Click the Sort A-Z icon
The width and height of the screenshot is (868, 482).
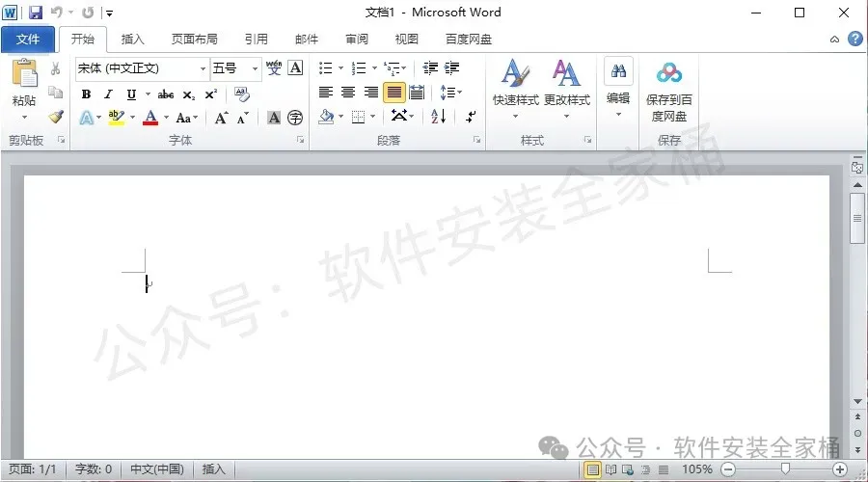tap(439, 117)
